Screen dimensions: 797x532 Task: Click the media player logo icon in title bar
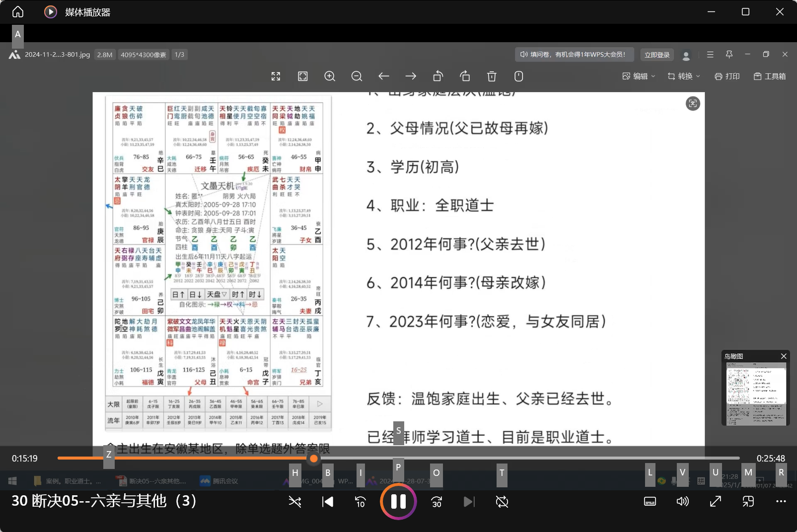point(51,11)
